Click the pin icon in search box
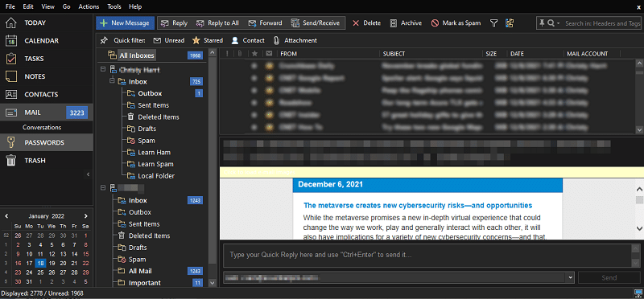The height and width of the screenshot is (299, 644). 542,23
